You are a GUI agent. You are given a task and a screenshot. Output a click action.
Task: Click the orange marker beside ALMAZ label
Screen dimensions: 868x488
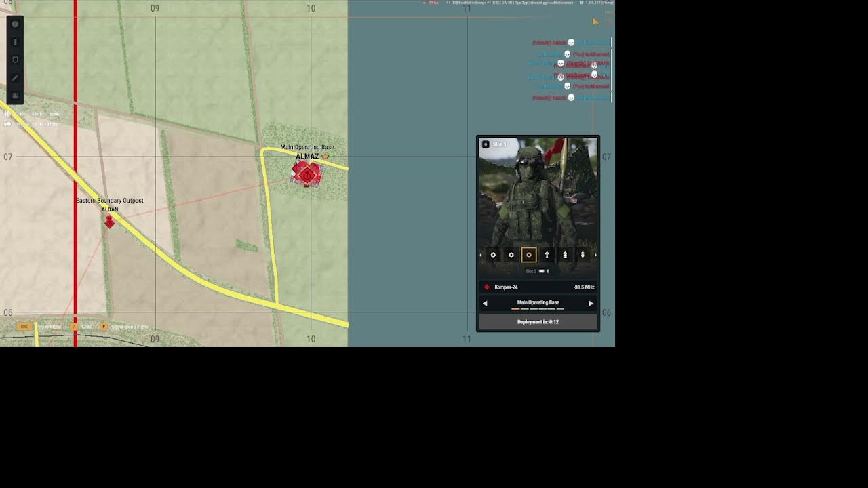[x=325, y=157]
